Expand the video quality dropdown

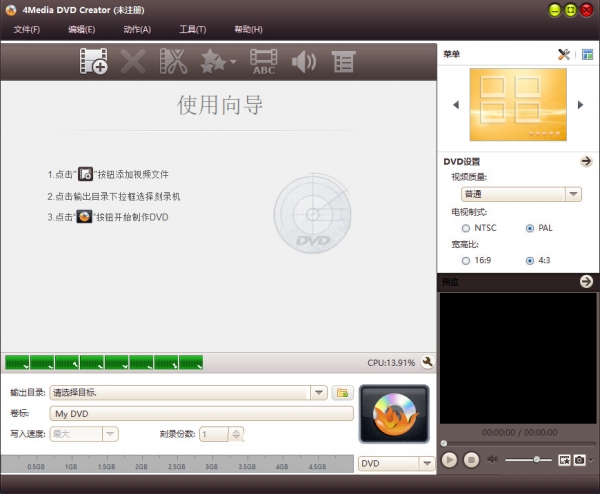[x=573, y=194]
